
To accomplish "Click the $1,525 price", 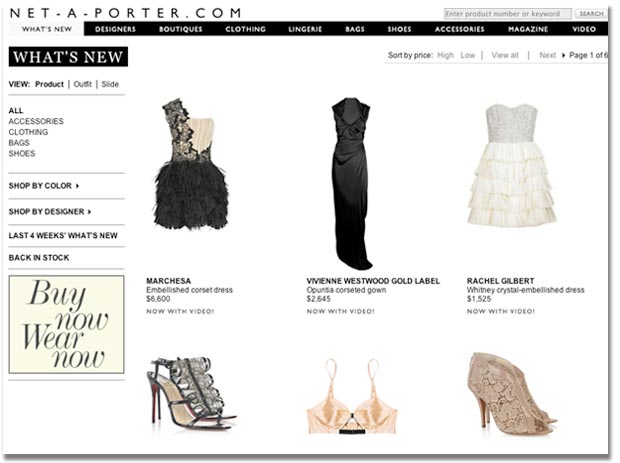I will tap(478, 299).
